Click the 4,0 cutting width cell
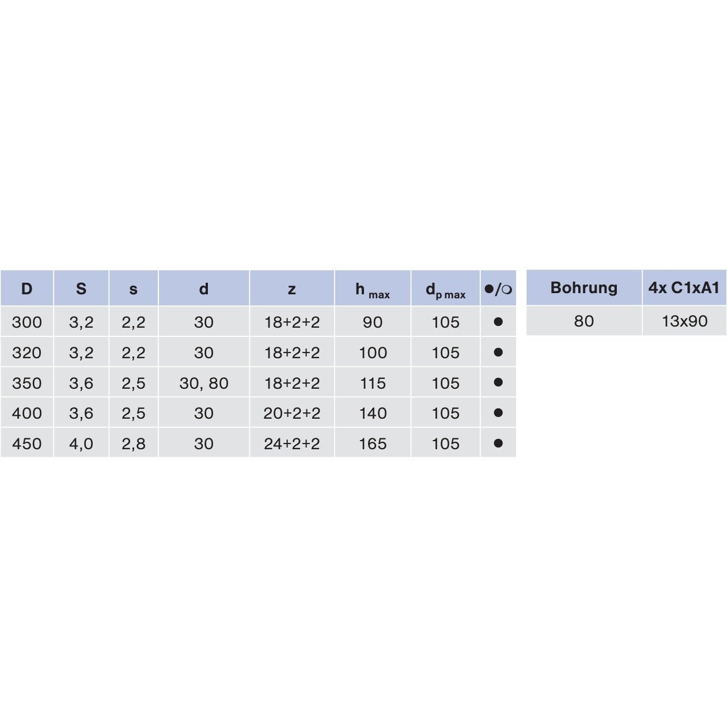 pyautogui.click(x=81, y=443)
